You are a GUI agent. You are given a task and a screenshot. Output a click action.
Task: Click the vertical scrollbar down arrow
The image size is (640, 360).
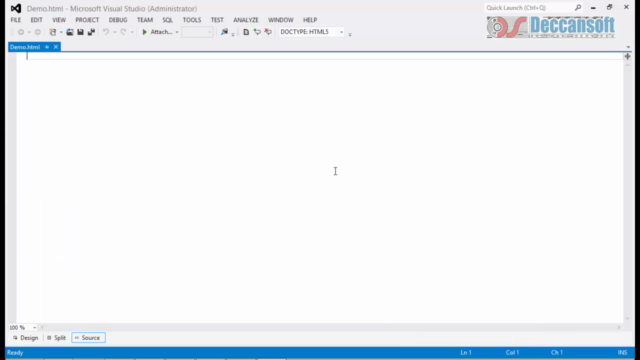[627, 319]
